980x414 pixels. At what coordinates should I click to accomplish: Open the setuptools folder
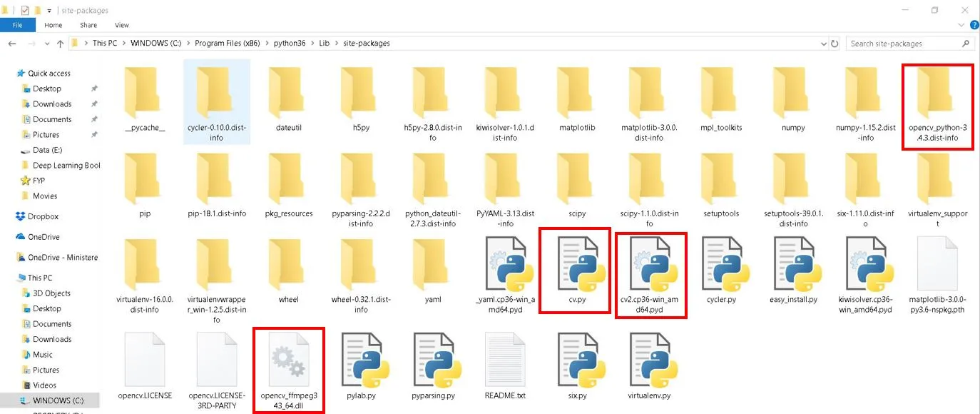[721, 186]
